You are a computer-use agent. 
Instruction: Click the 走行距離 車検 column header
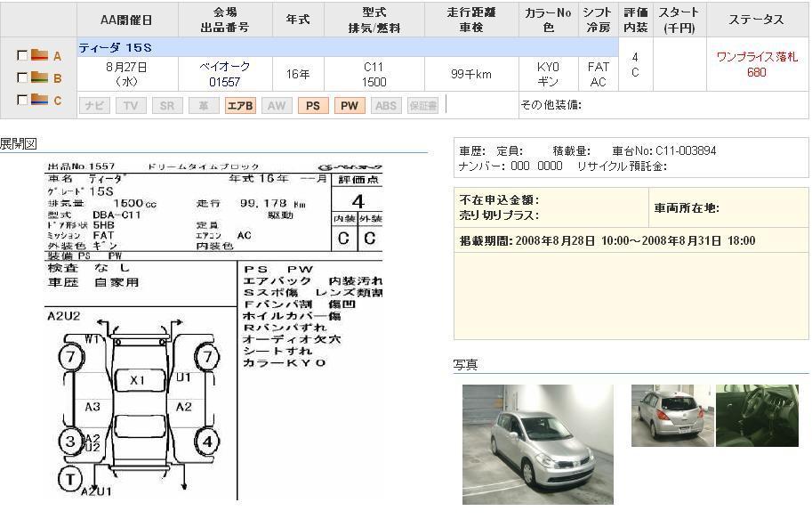click(471, 20)
